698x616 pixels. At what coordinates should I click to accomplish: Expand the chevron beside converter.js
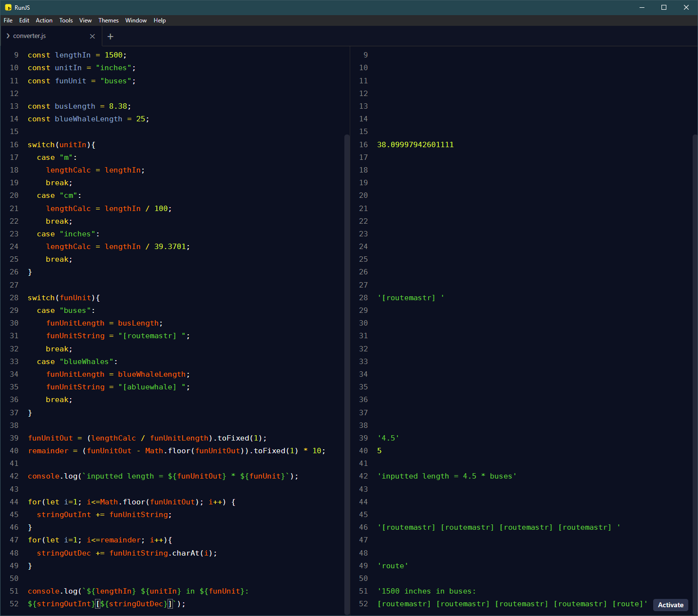coord(7,36)
